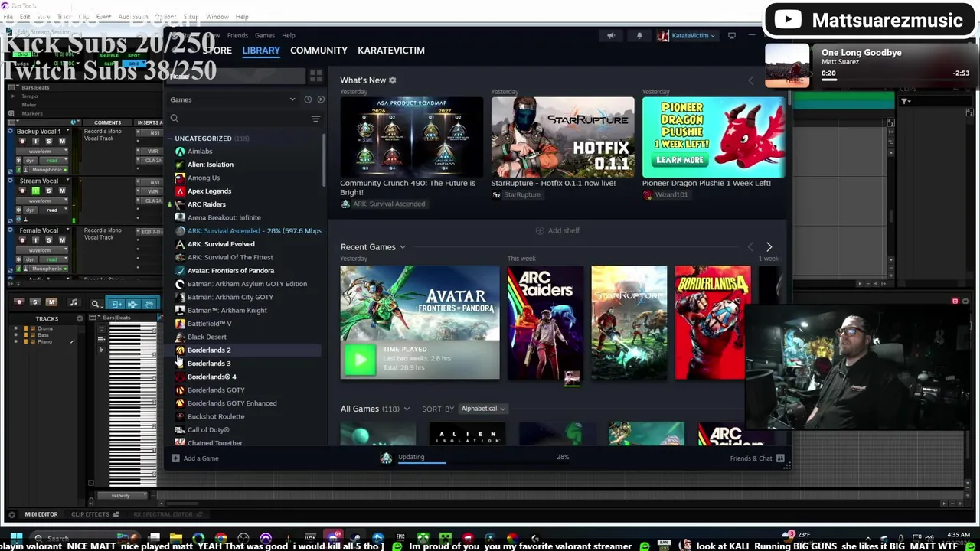Open Friends & Chat link
This screenshot has height=551, width=980.
click(751, 458)
